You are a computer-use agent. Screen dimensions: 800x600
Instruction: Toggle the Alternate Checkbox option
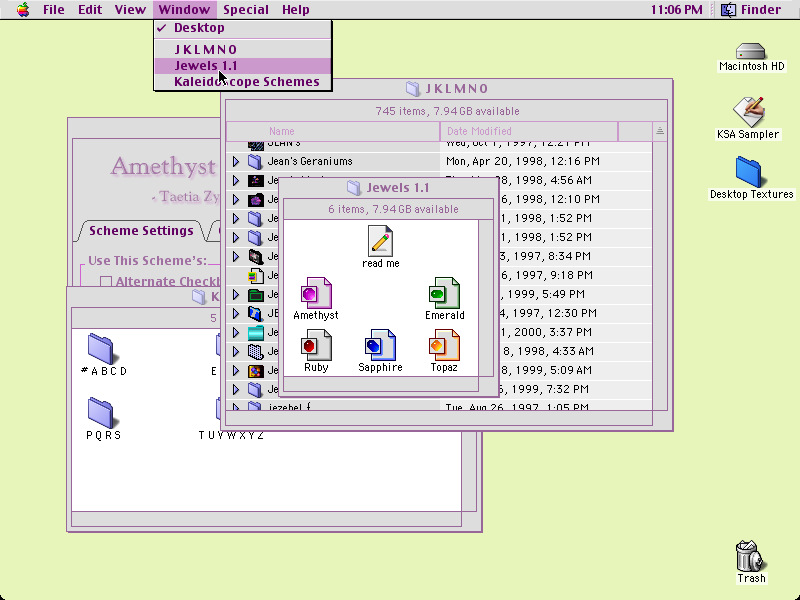(x=106, y=282)
